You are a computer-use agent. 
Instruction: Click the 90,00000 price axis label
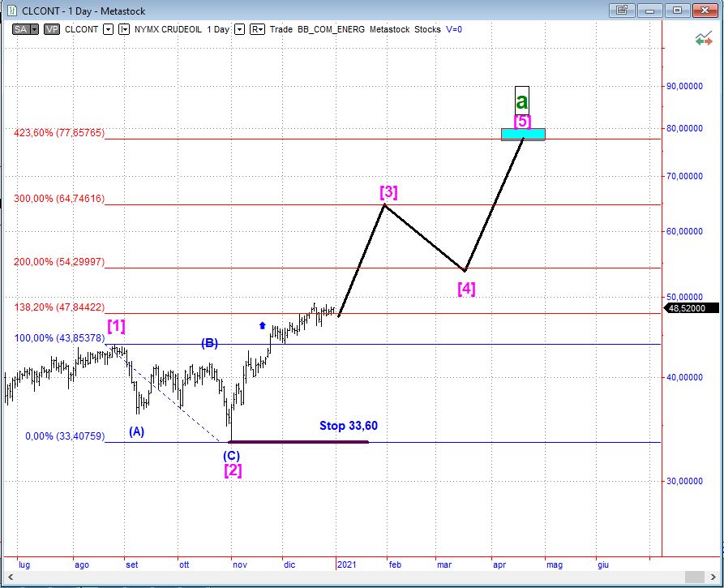684,86
